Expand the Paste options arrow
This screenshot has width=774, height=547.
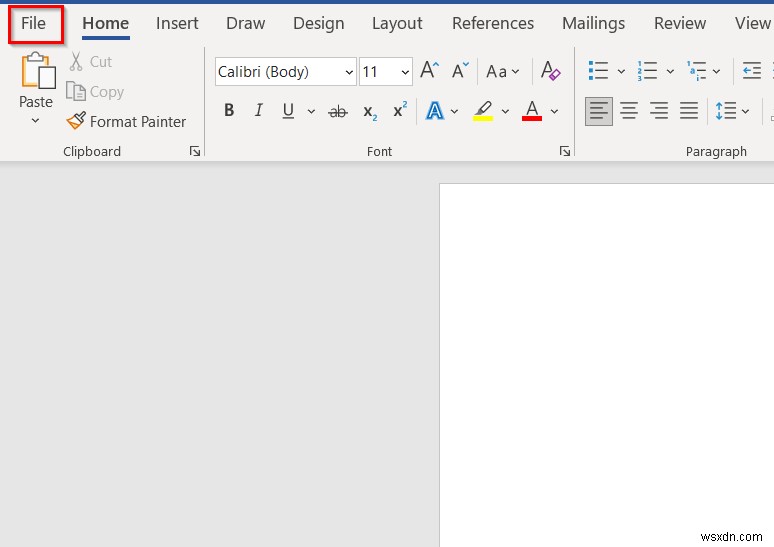coord(36,120)
